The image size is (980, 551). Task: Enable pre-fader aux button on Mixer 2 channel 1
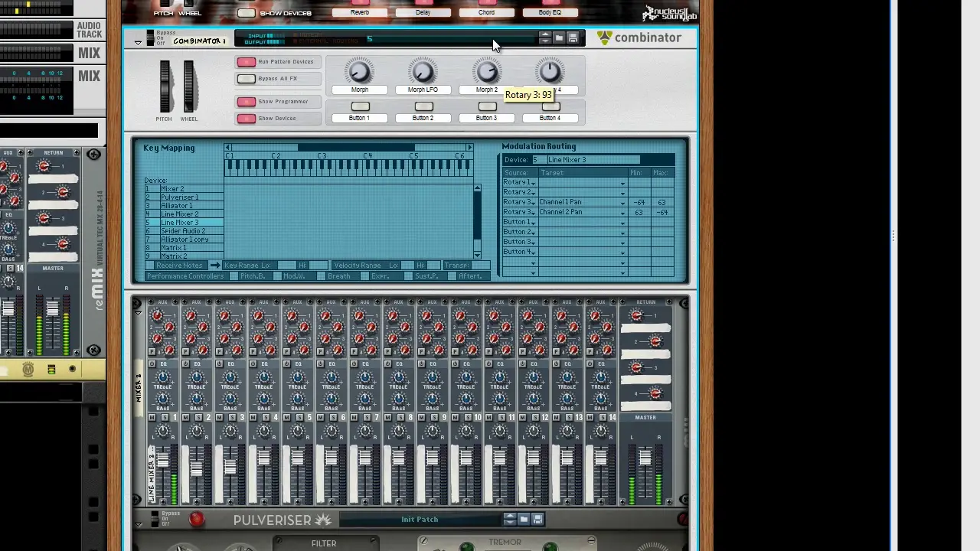(x=152, y=351)
